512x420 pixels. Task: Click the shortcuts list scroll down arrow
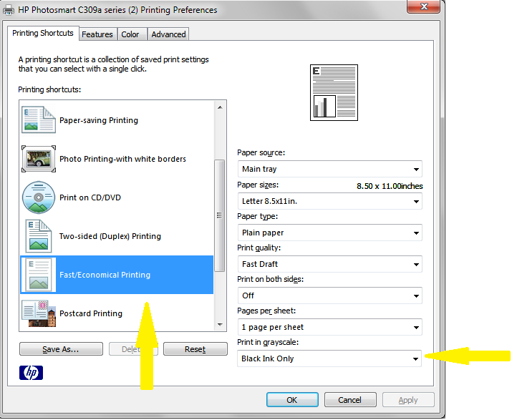[x=220, y=325]
